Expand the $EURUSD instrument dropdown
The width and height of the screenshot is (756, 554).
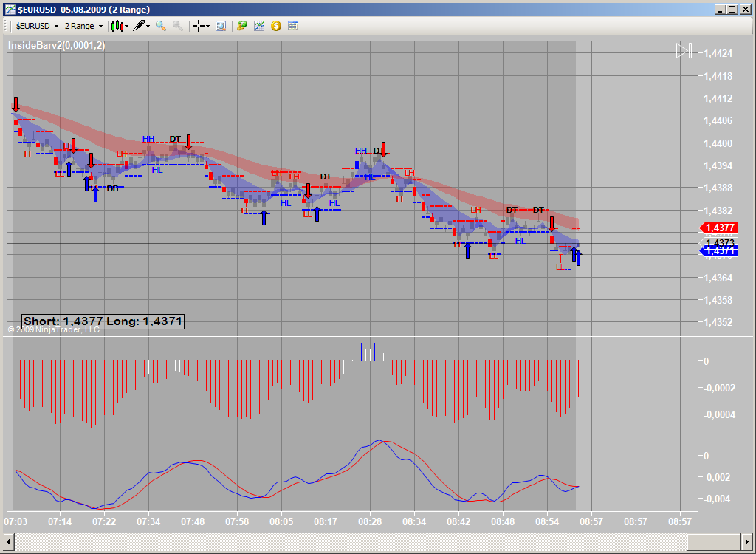pos(56,26)
